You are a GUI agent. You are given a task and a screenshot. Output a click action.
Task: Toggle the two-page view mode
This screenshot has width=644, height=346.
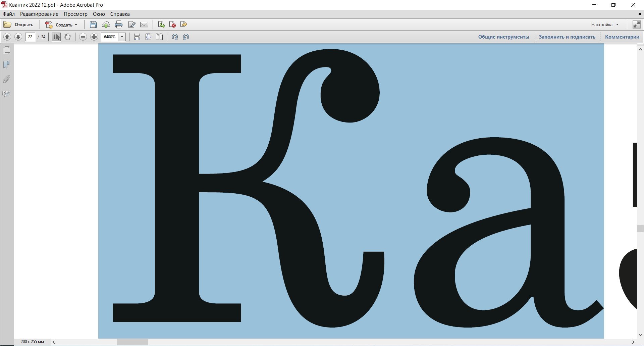coord(159,37)
